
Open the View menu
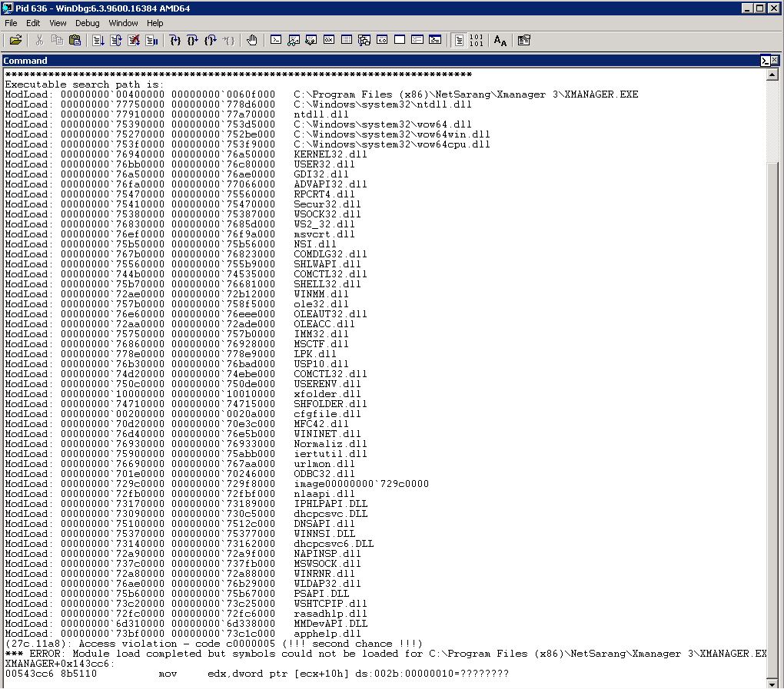click(x=58, y=23)
